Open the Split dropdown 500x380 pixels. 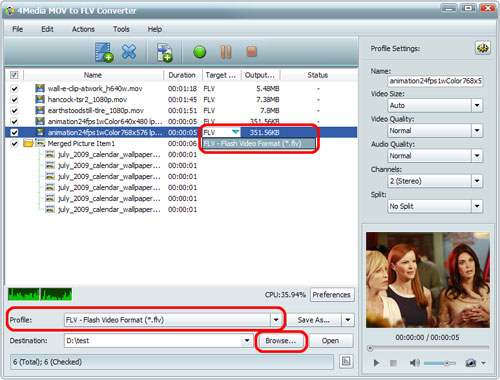(477, 206)
